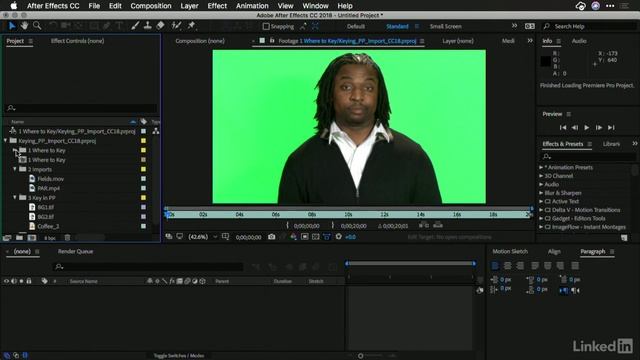Select center align text in Paragraph panel
640x360 pixels.
[507, 266]
